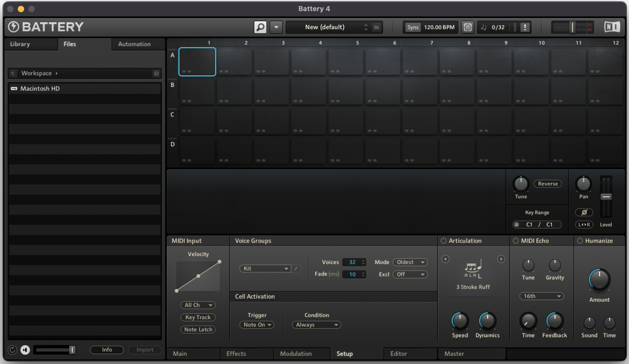Click the NI logo icon
Viewport: 629px width, 364px height.
click(x=612, y=27)
